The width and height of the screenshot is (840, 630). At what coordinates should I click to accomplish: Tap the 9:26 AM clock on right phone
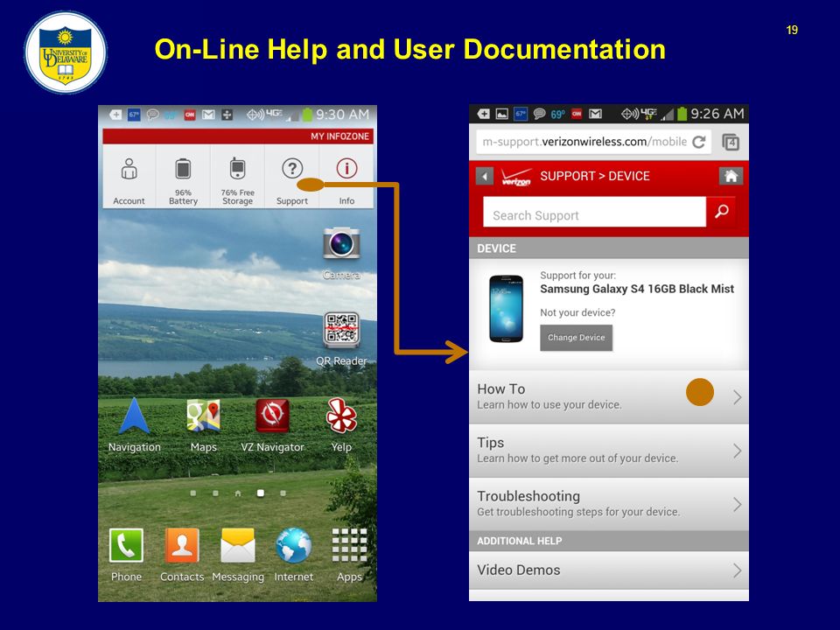tap(717, 114)
